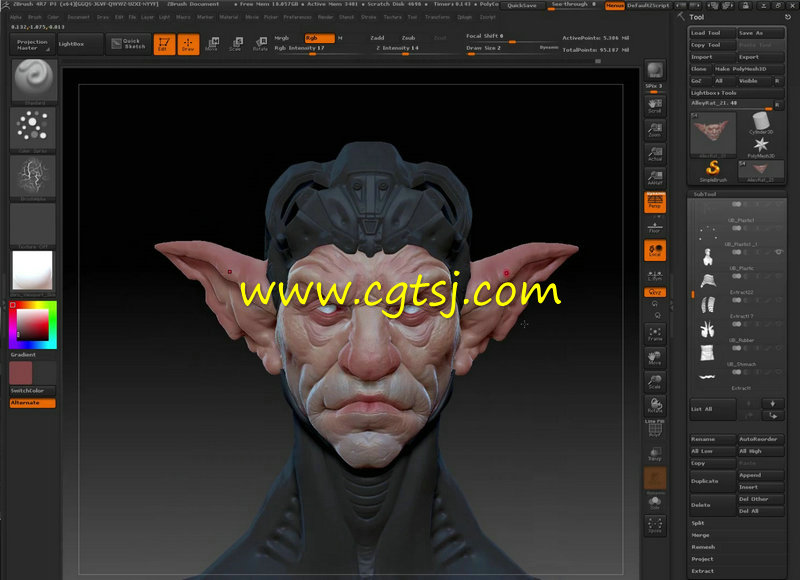Select the Cylinder3D tool
This screenshot has height=580, width=800.
point(761,123)
